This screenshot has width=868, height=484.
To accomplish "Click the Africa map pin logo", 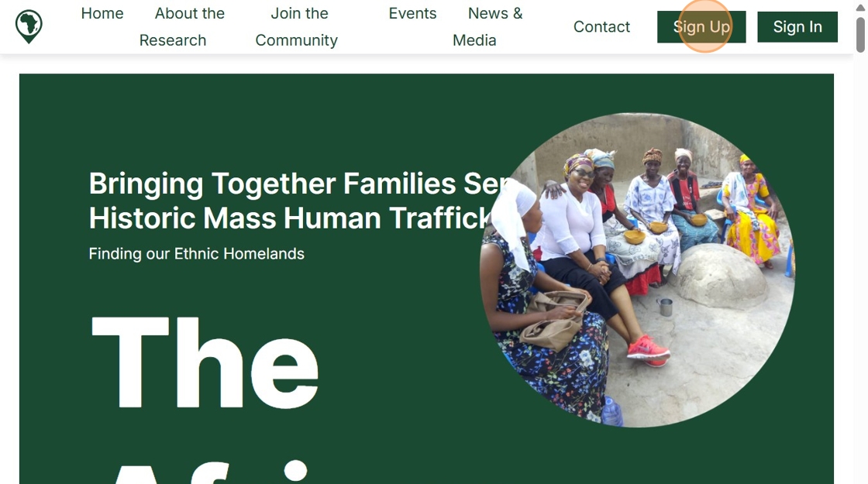I will click(x=29, y=26).
